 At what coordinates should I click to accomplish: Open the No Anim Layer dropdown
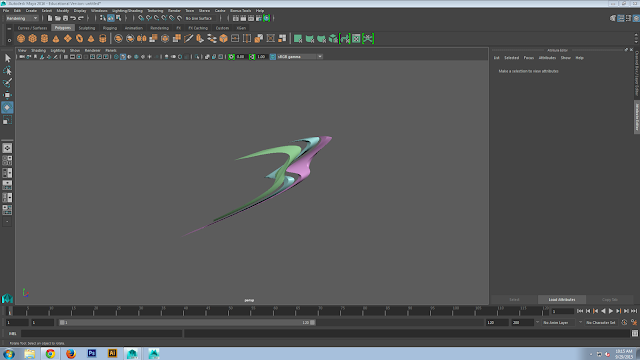[x=559, y=322]
